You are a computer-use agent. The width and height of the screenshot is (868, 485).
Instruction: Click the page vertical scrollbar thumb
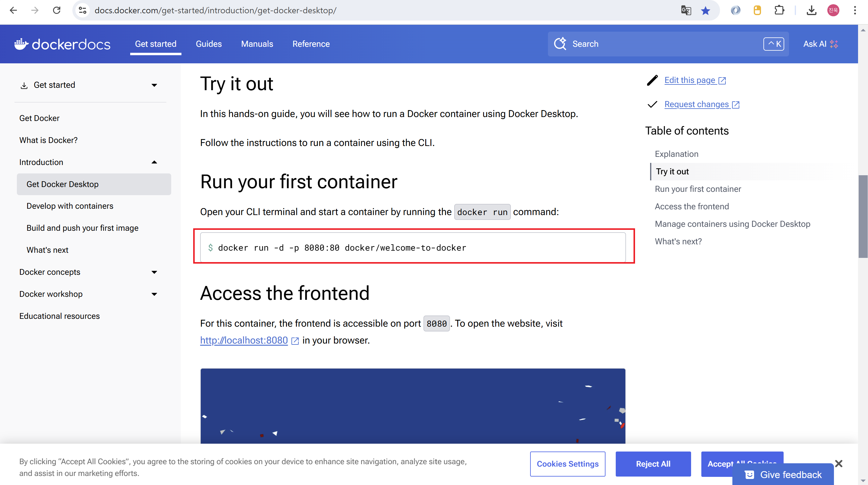click(x=863, y=216)
